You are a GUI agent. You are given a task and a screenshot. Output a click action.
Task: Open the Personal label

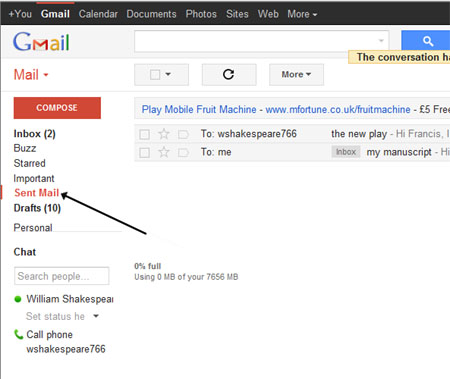click(33, 228)
